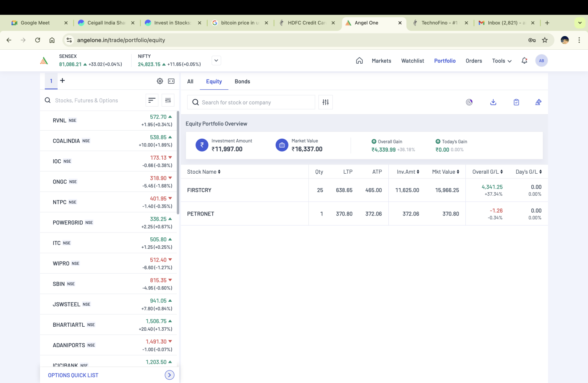Click the Angel One logo
This screenshot has height=383, width=588.
tap(44, 61)
